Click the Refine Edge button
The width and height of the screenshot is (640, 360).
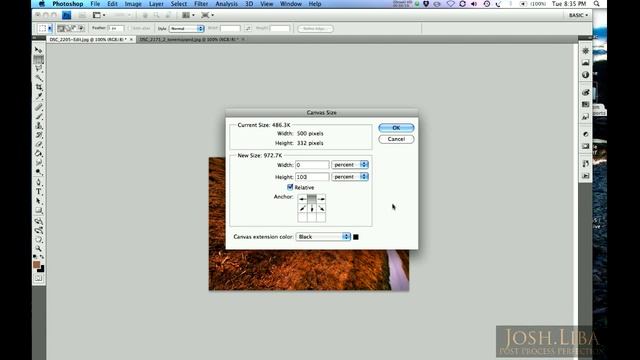click(315, 29)
